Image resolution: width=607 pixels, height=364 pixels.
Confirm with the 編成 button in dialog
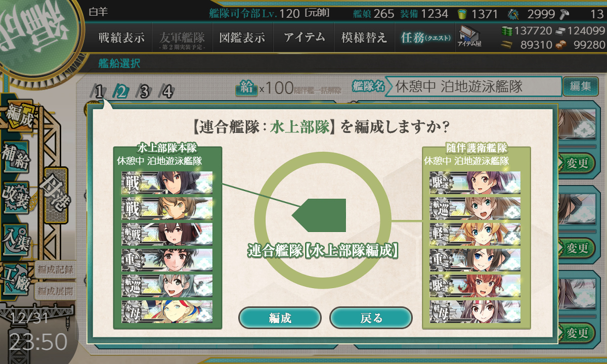[x=280, y=318]
